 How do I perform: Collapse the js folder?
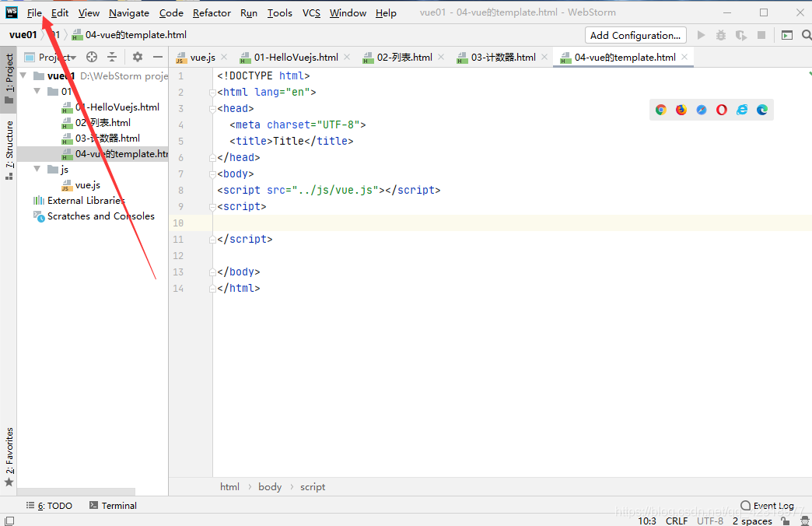37,169
